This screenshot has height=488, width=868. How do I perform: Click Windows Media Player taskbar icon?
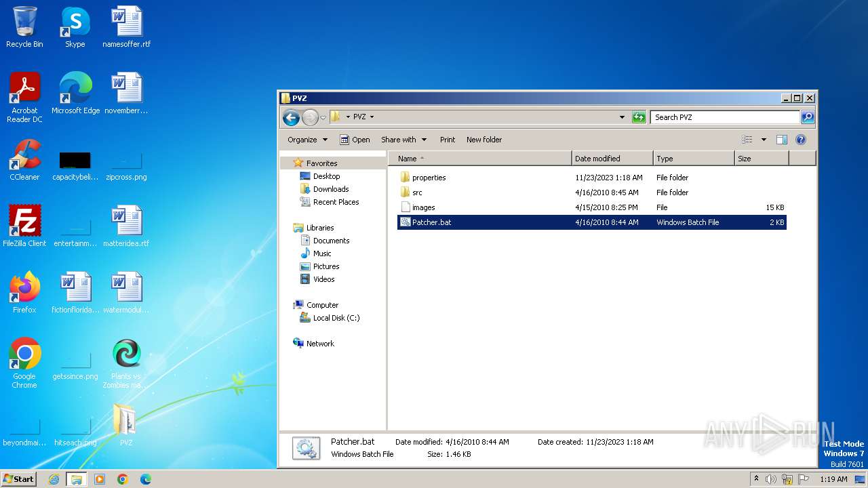tap(100, 479)
